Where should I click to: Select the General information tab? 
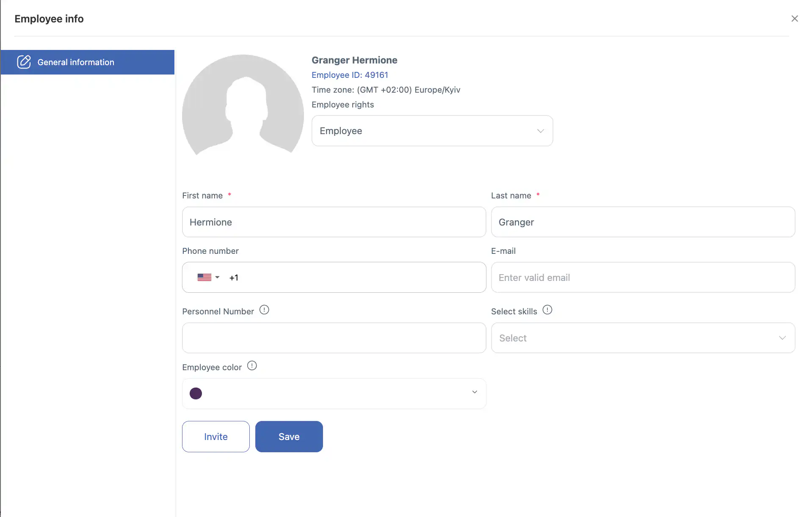click(88, 62)
